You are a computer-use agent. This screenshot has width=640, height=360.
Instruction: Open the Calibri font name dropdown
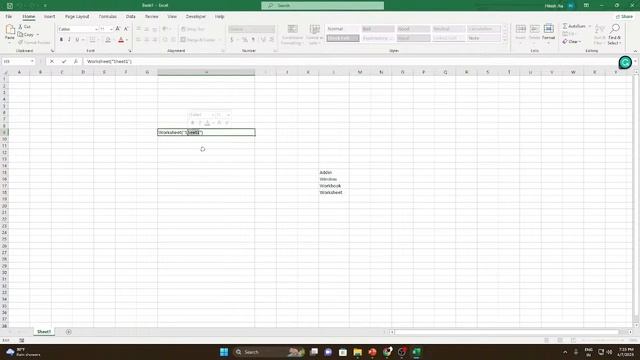[96, 29]
